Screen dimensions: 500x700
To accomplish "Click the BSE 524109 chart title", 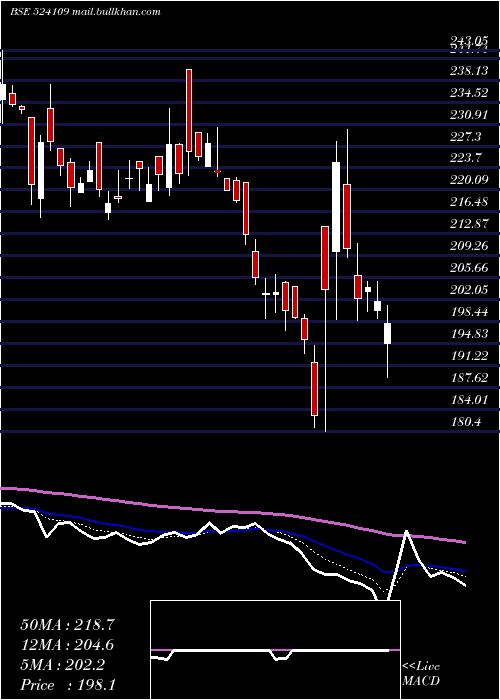I will (39, 12).
